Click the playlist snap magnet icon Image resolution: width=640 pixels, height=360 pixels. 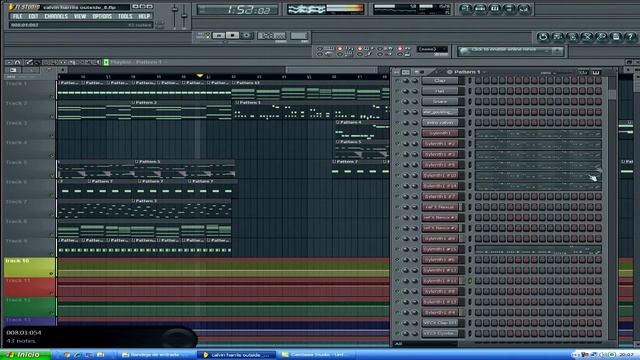pyautogui.click(x=18, y=62)
